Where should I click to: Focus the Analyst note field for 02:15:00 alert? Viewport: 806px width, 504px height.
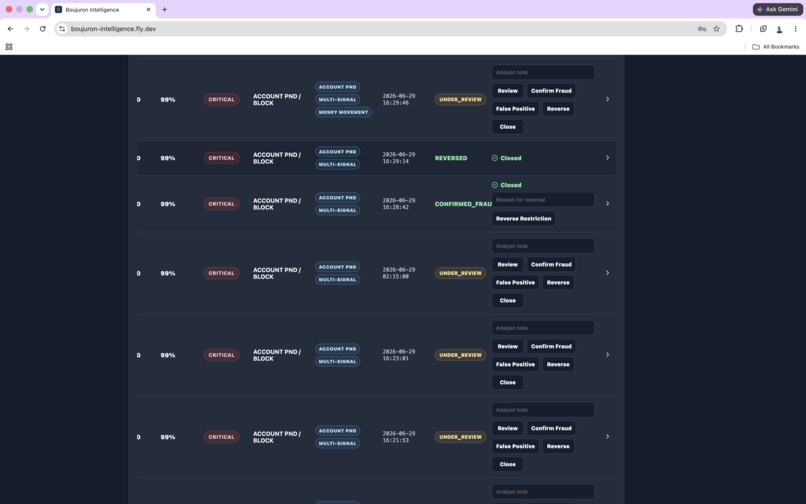543,246
